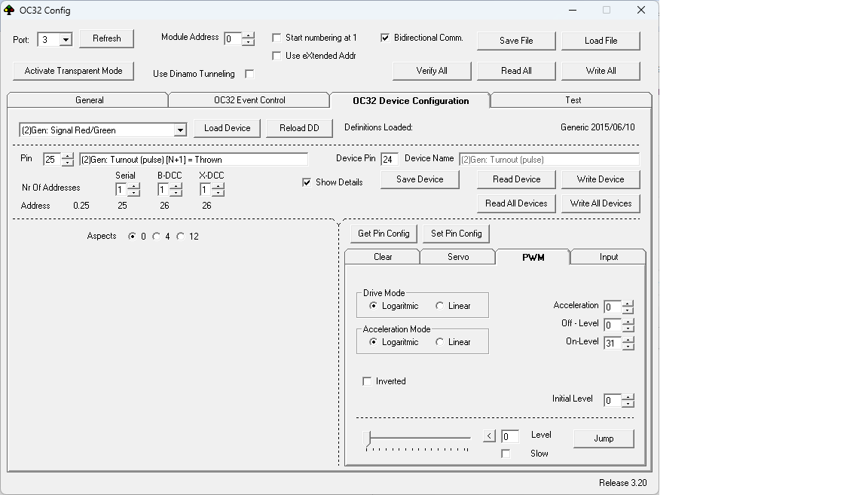
Task: Uncheck the Show Details checkbox
Action: point(307,182)
